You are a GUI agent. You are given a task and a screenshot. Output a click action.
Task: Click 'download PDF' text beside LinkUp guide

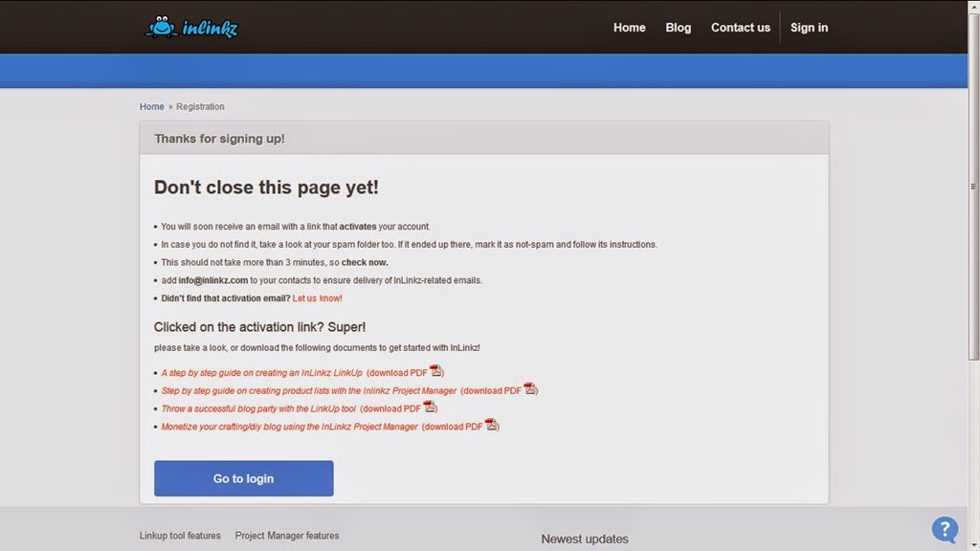pos(398,373)
